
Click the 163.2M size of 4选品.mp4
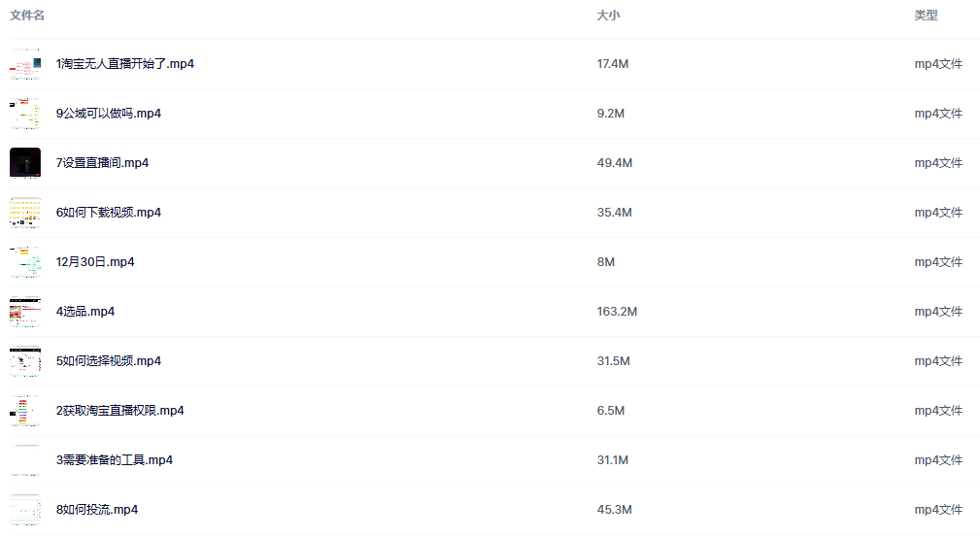(x=617, y=312)
